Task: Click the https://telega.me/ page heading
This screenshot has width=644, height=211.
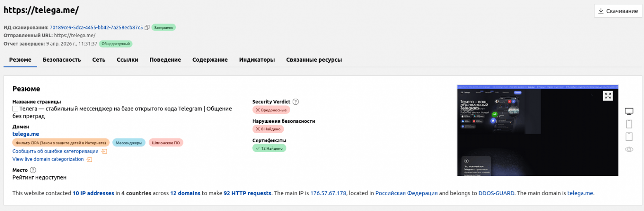Action: [41, 10]
